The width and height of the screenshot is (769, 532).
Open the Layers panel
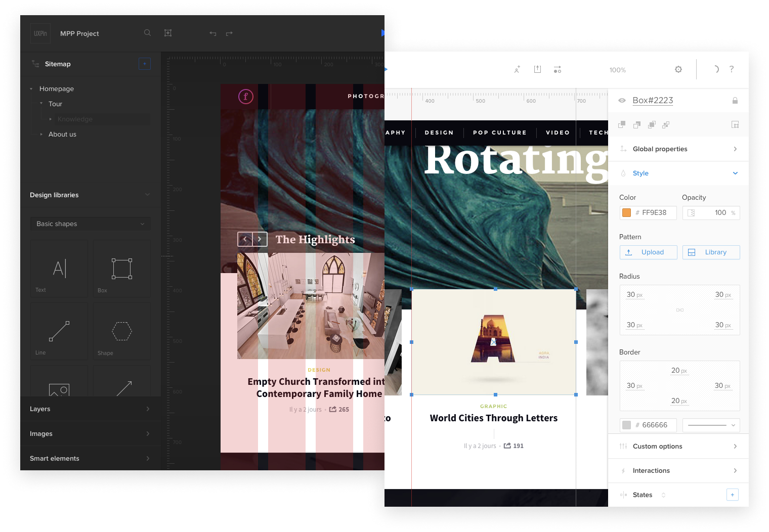(90, 409)
